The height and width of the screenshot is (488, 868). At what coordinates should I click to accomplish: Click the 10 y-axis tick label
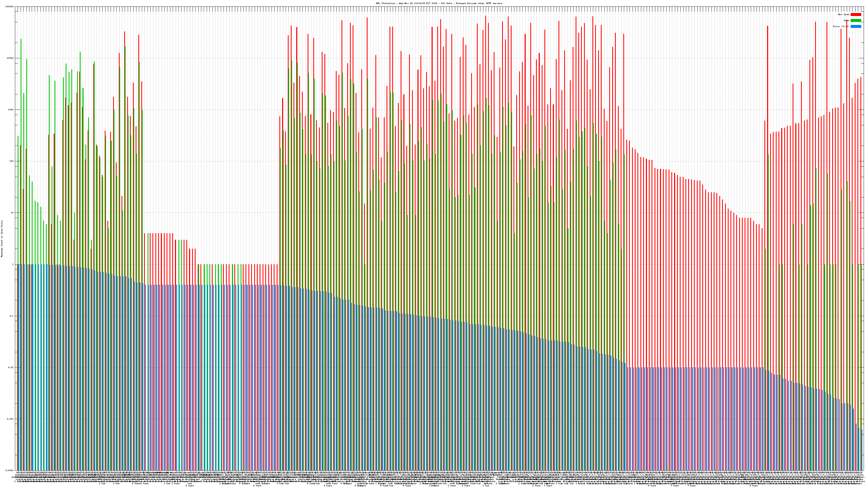pos(12,213)
